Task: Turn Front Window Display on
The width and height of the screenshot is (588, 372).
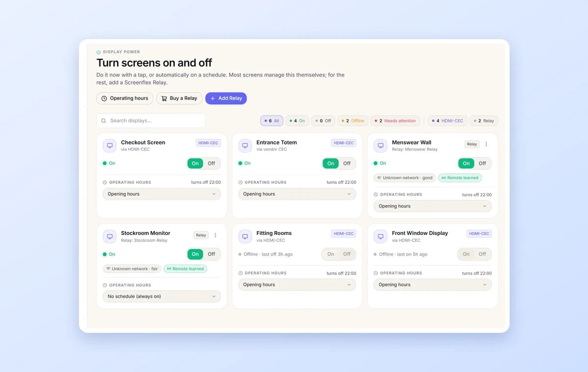Action: [466, 254]
